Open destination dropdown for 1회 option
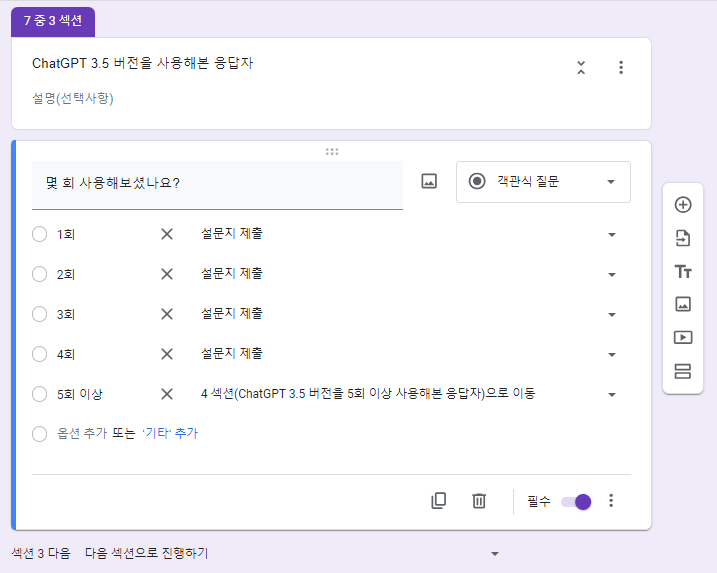 coord(611,235)
